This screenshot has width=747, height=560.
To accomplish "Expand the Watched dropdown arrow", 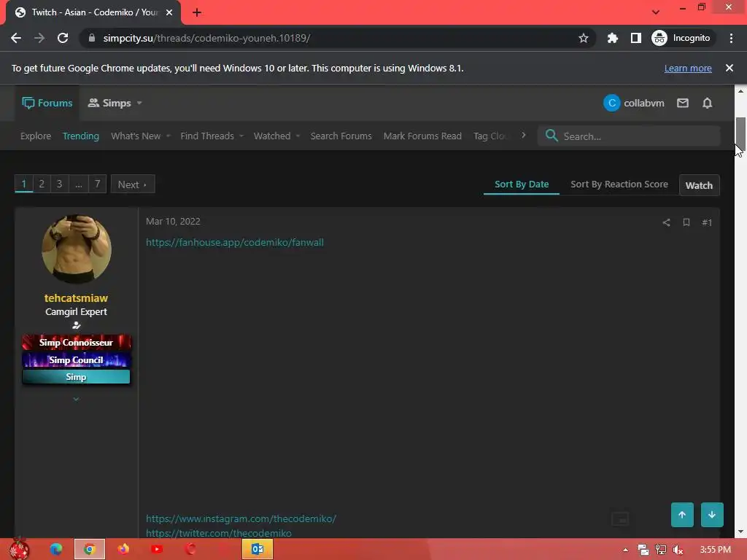I will pos(298,136).
